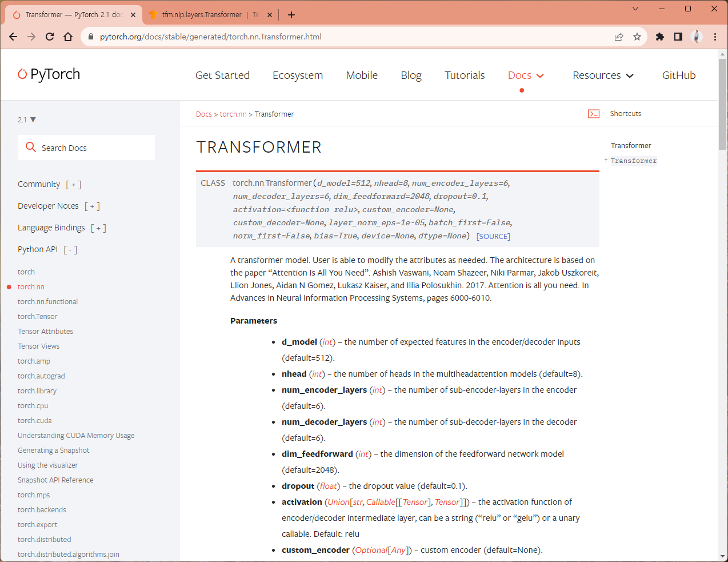The height and width of the screenshot is (562, 728).
Task: Click the address bar URL
Action: point(211,37)
